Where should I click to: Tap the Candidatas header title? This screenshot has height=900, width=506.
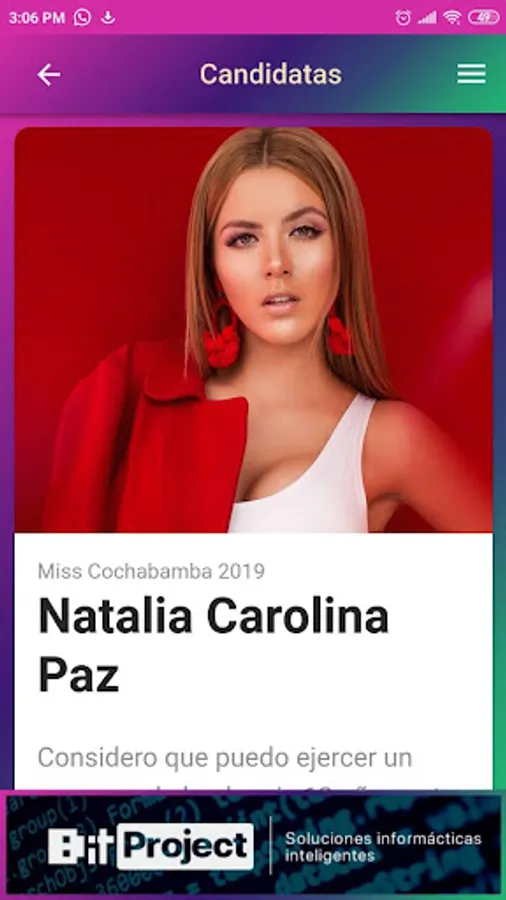pyautogui.click(x=271, y=74)
